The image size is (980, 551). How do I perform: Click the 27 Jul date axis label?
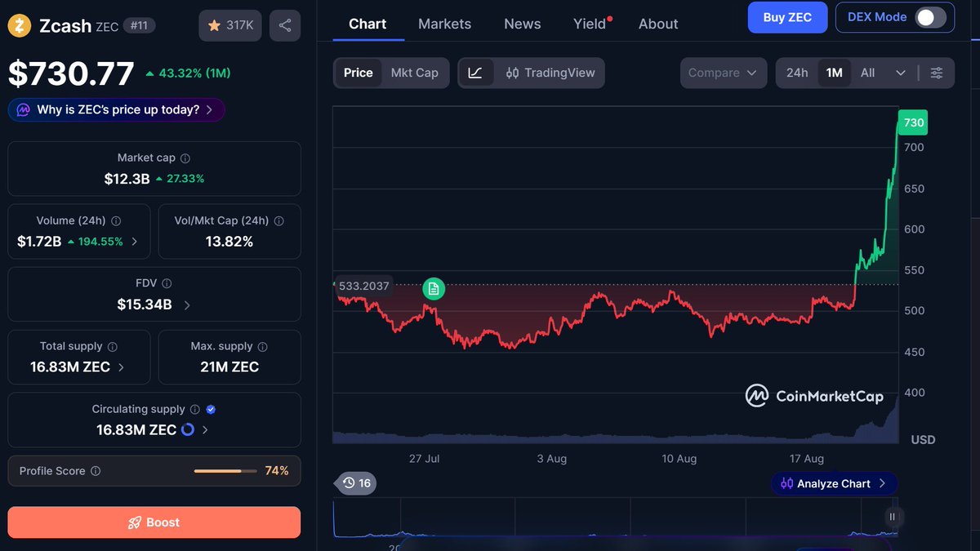pos(424,459)
